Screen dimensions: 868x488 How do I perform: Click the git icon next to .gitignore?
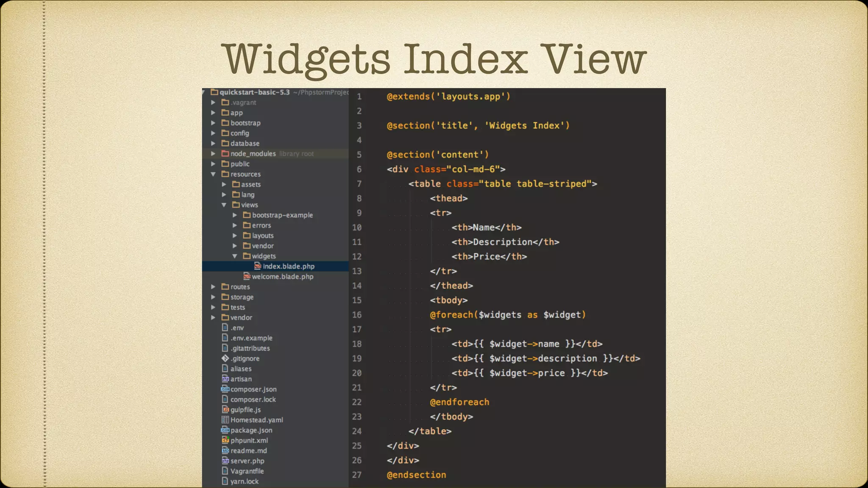pyautogui.click(x=225, y=358)
